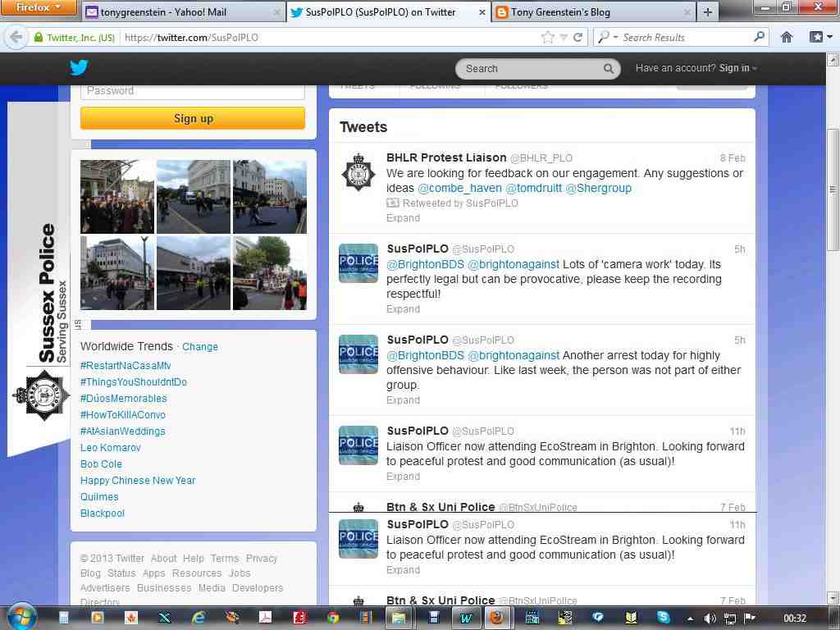Click the browser search bar magnifier
The height and width of the screenshot is (630, 840).
point(759,37)
